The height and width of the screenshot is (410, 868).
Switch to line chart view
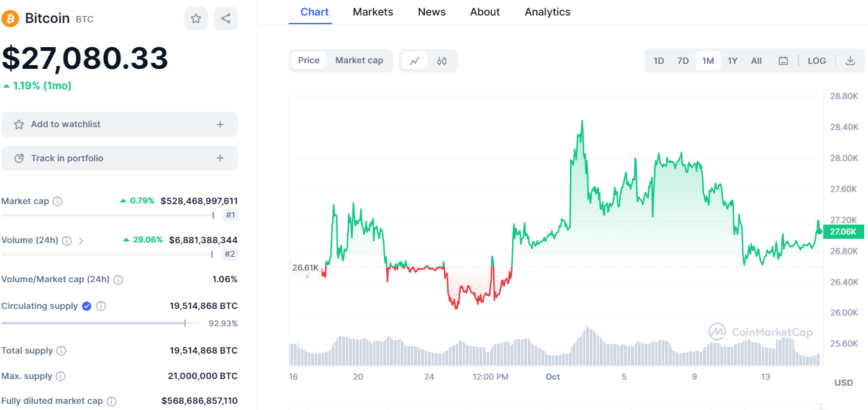[415, 61]
